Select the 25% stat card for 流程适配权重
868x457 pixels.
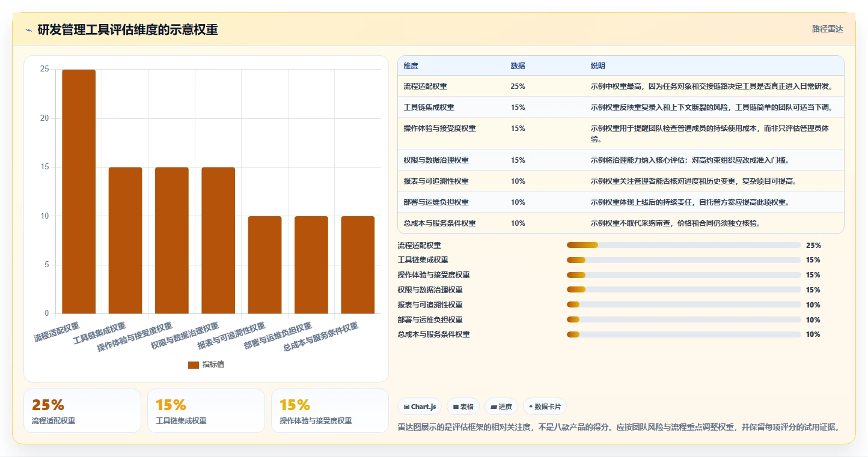click(x=82, y=411)
